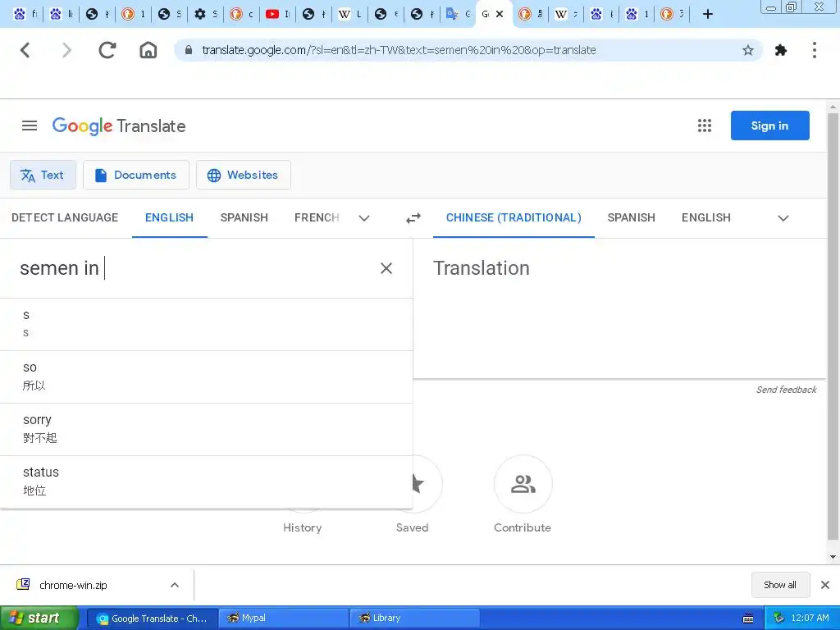840x630 pixels.
Task: Open chrome-win.zip download options chevron
Action: pos(175,585)
